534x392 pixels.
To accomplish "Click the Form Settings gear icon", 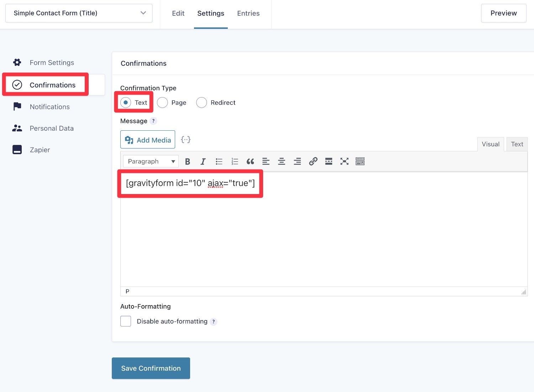I will [x=17, y=62].
